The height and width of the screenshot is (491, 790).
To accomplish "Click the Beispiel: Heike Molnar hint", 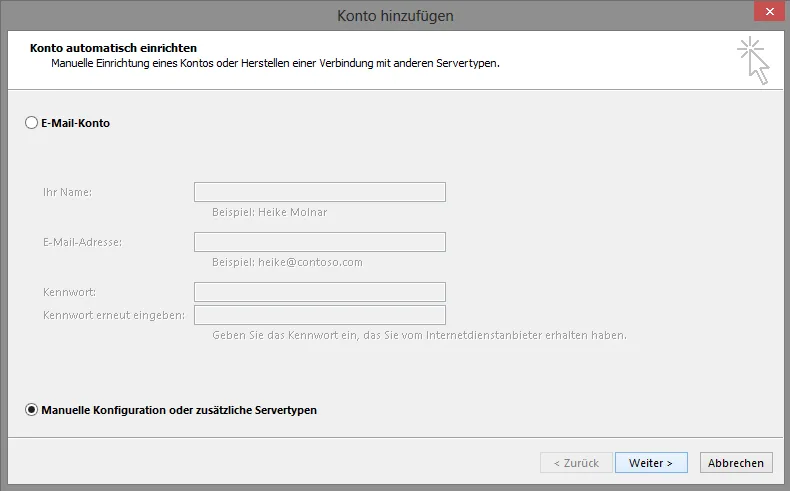I will (269, 212).
